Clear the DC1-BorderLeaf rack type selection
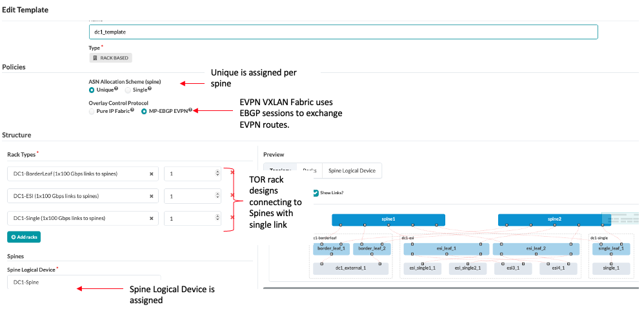The height and width of the screenshot is (309, 644). (151, 174)
